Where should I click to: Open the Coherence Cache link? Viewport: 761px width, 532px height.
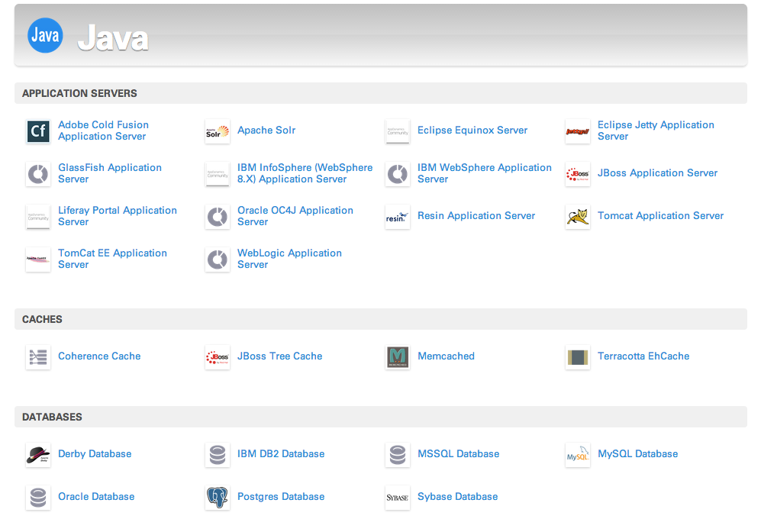point(99,356)
